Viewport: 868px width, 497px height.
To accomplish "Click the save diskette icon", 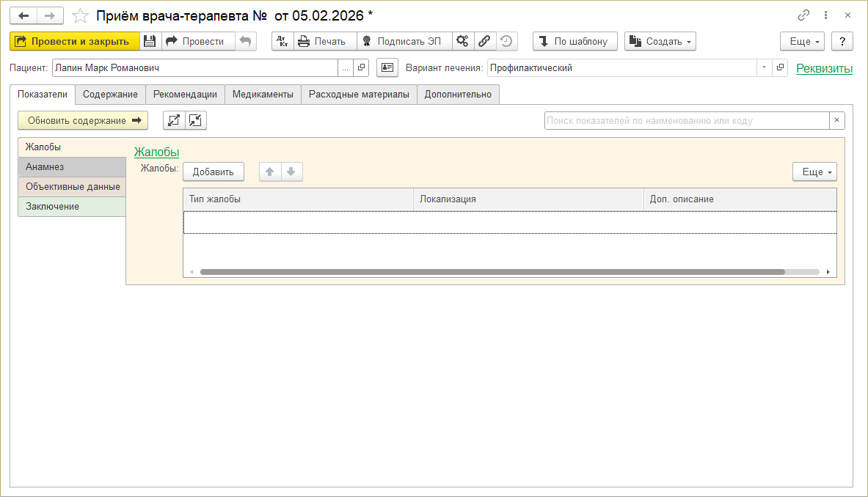I will coord(150,42).
